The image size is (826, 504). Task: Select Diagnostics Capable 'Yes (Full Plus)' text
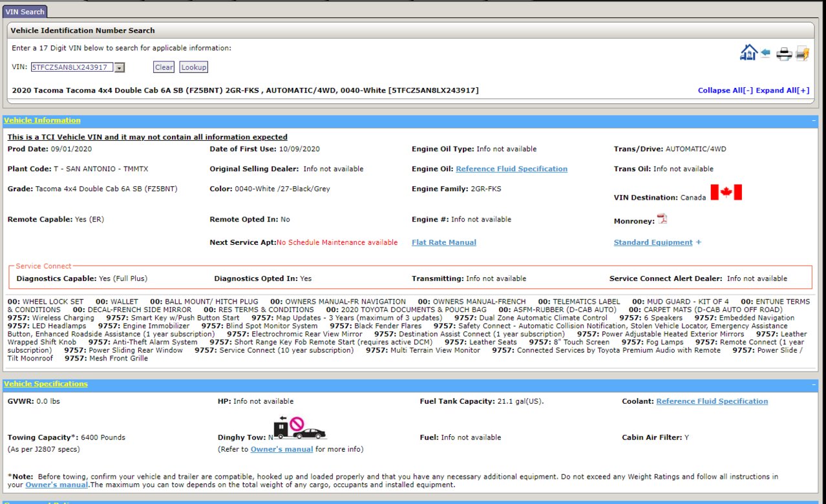(123, 278)
